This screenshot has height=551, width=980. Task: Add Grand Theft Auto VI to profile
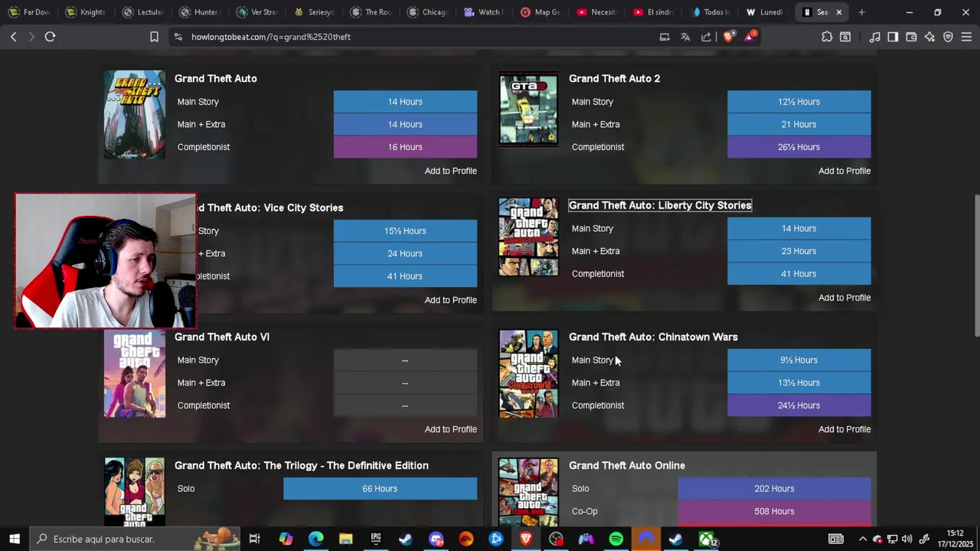[450, 429]
